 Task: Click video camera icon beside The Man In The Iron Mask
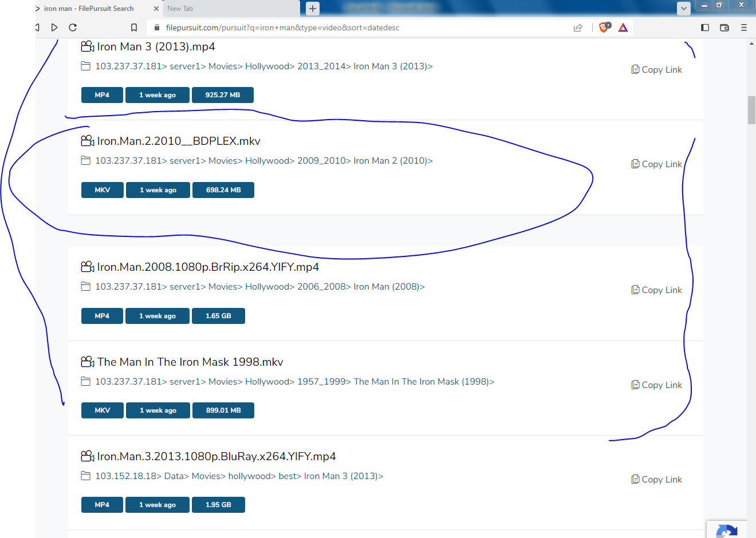[x=88, y=362]
